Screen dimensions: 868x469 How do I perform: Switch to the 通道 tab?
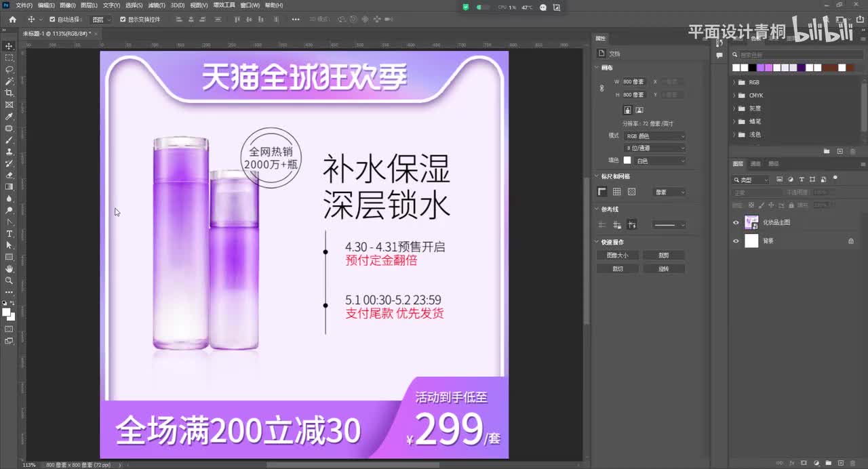pos(755,164)
